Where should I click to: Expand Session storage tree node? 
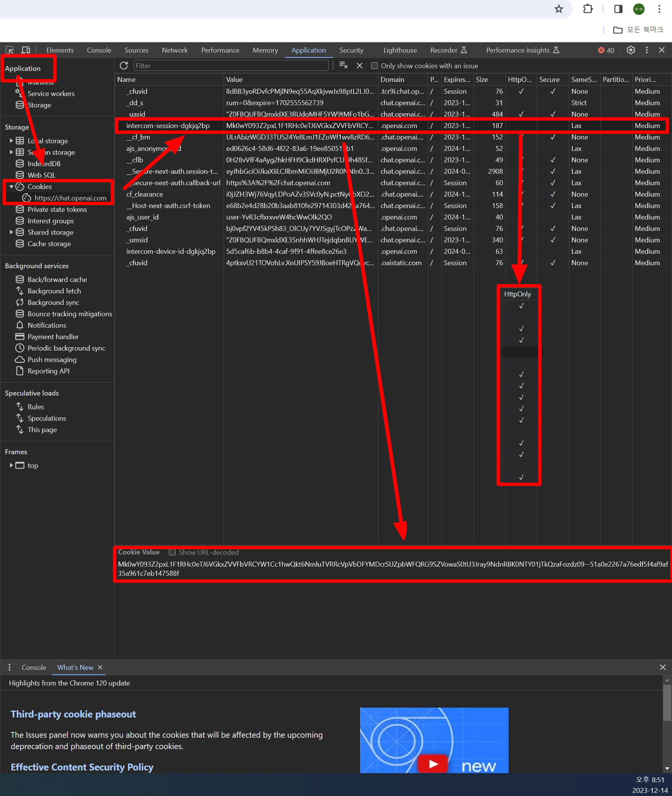tap(11, 152)
